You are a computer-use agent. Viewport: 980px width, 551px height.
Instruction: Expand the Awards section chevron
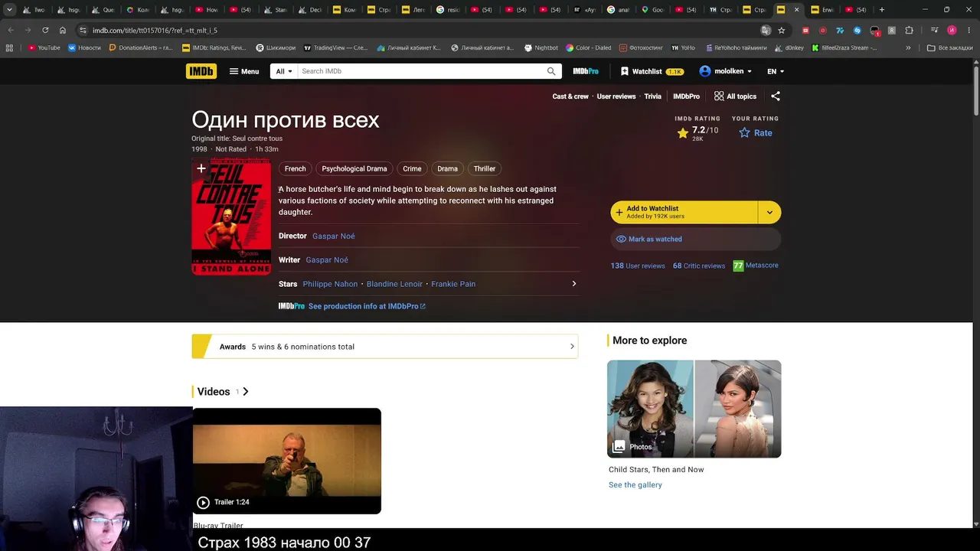coord(572,347)
